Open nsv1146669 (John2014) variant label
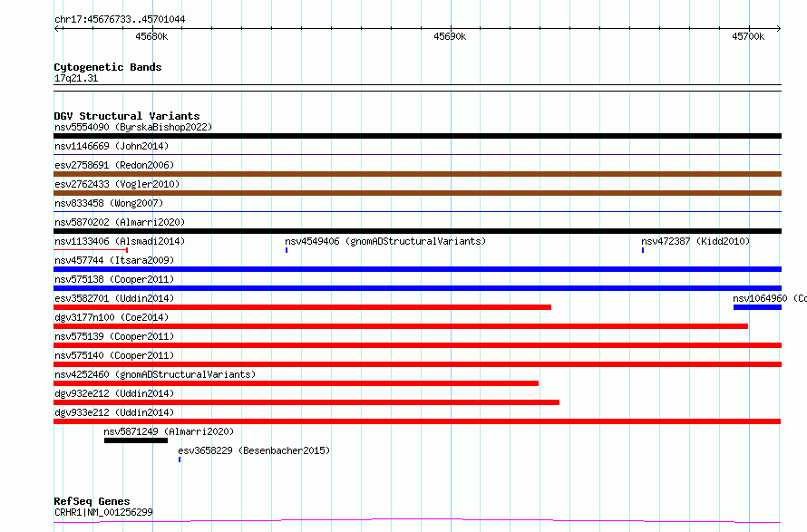The height and width of the screenshot is (532, 807). tap(112, 146)
